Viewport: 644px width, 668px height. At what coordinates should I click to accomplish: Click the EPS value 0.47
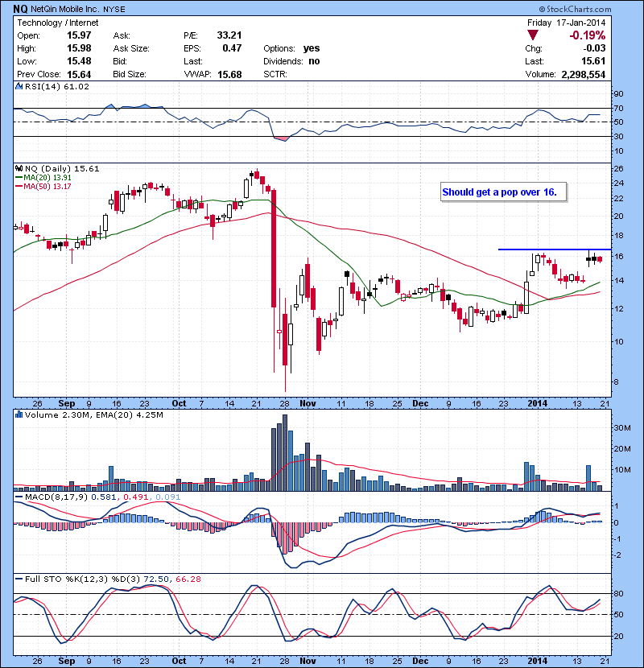coord(232,48)
